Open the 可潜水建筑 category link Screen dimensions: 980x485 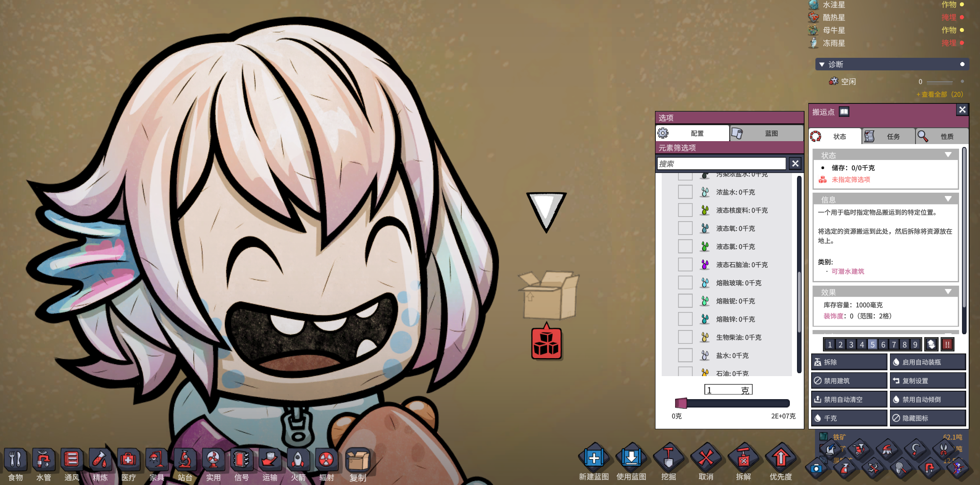848,271
